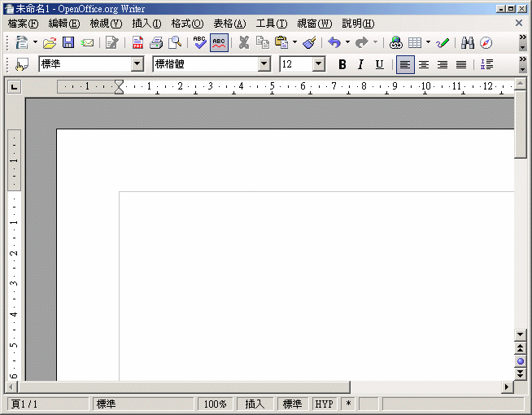Screen dimensions: 532x415
Task: Click the hourglass indent marker on horizontal ruler
Action: point(119,87)
